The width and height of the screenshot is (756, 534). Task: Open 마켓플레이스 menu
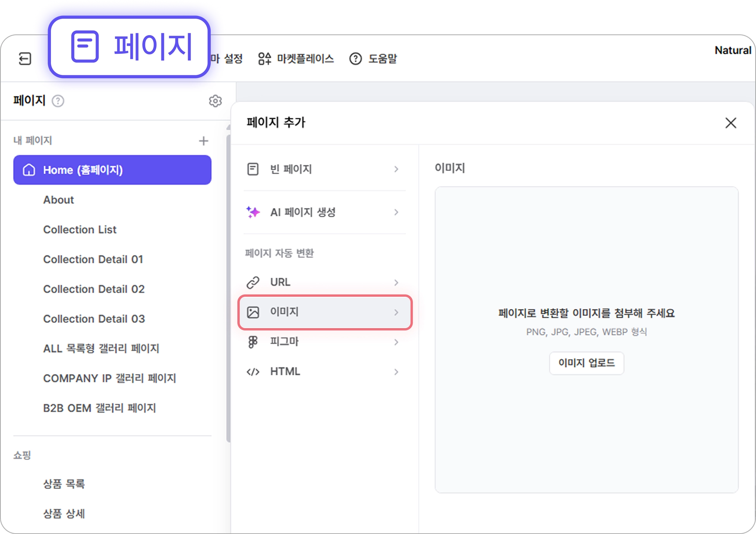296,58
